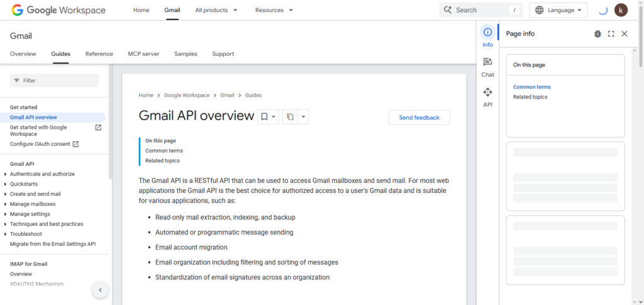This screenshot has width=644, height=305.
Task: Switch to the Overview tab
Action: (23, 54)
